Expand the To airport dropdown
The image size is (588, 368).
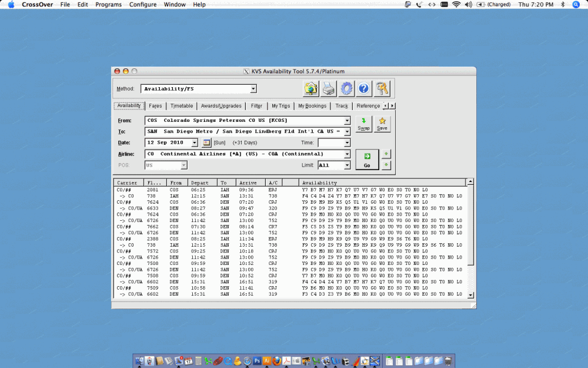(348, 131)
